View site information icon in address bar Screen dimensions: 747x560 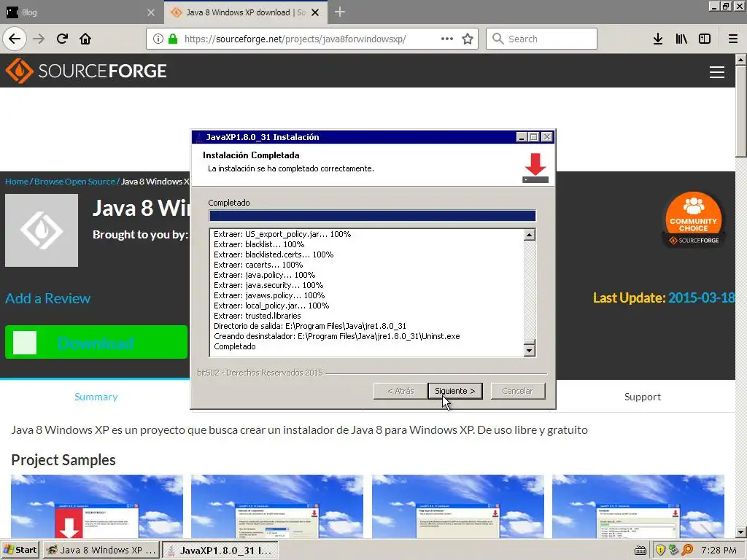point(158,39)
